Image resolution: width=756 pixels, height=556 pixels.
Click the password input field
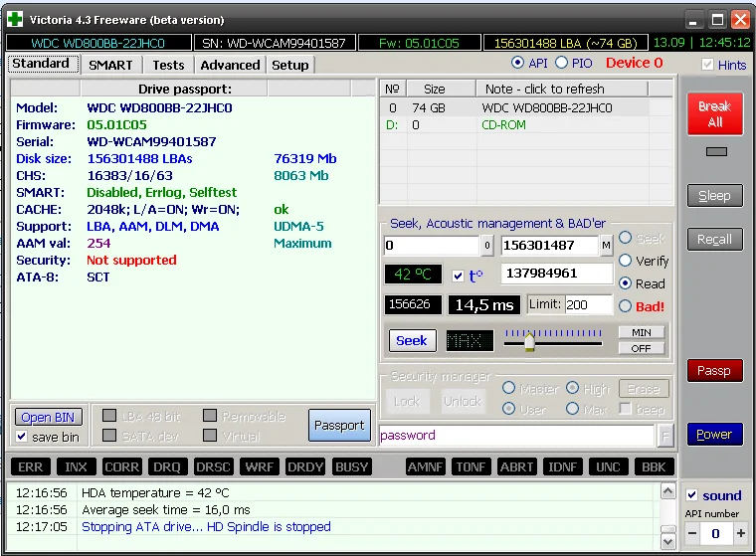point(515,435)
